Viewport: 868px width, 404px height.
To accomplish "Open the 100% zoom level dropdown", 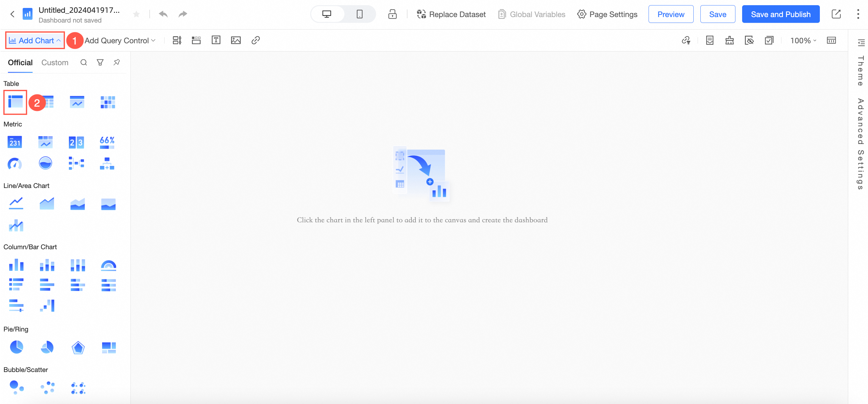I will tap(803, 41).
